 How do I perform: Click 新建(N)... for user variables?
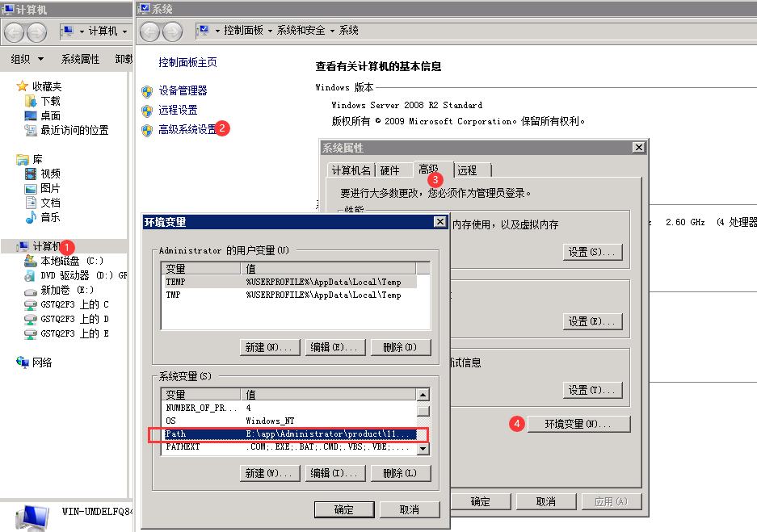pos(270,347)
